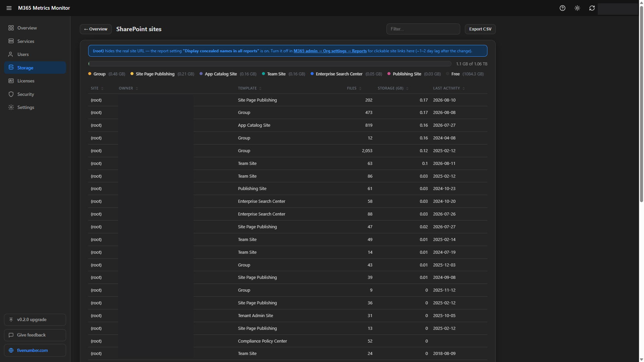This screenshot has width=644, height=362.
Task: Click the Free legend entry
Action: [465, 74]
